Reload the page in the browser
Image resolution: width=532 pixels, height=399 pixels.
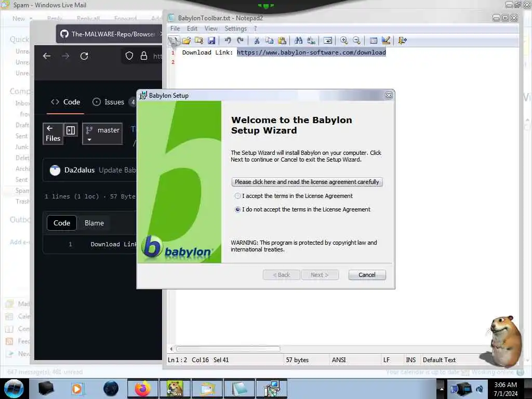(84, 56)
